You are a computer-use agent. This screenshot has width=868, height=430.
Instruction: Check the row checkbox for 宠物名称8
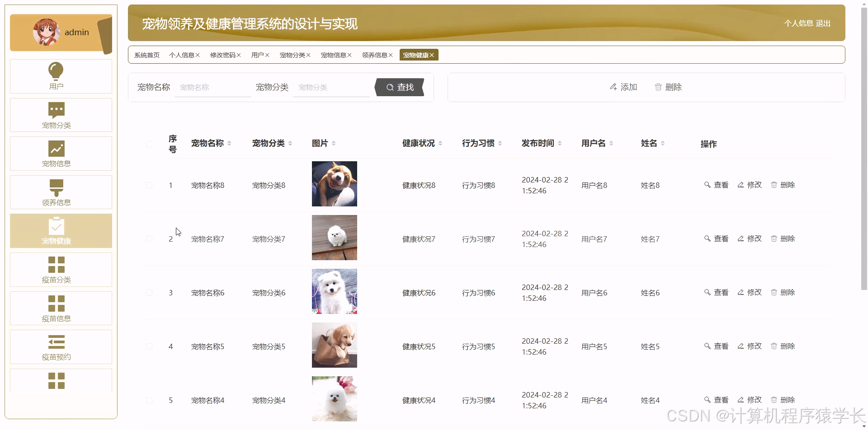(x=149, y=185)
